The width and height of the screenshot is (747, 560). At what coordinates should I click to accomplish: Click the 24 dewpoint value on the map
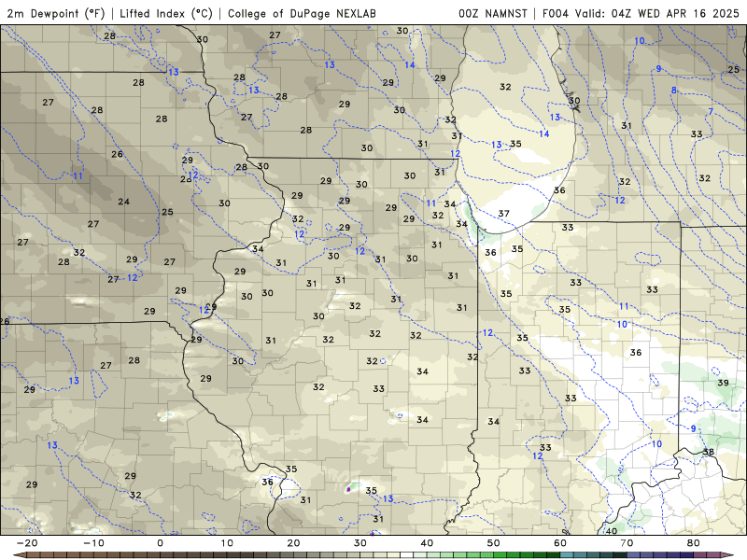tap(124, 202)
